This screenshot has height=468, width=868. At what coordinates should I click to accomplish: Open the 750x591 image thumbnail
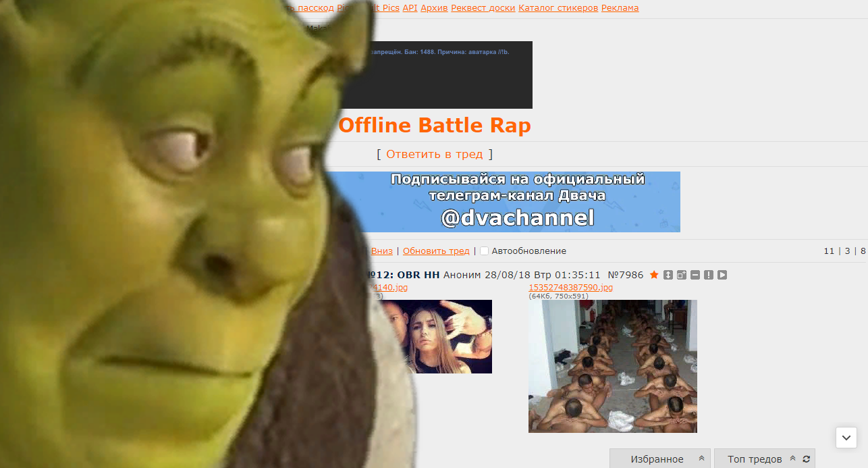[x=613, y=366]
